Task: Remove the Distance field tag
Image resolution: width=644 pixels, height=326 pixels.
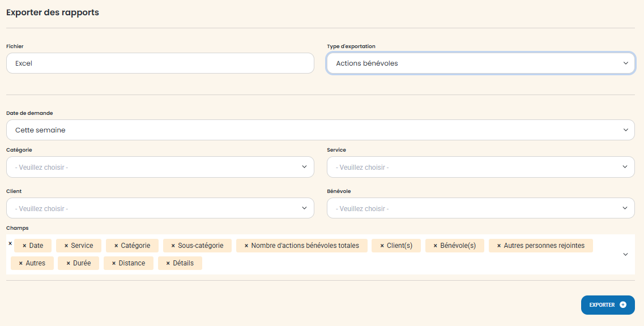Action: coord(114,263)
